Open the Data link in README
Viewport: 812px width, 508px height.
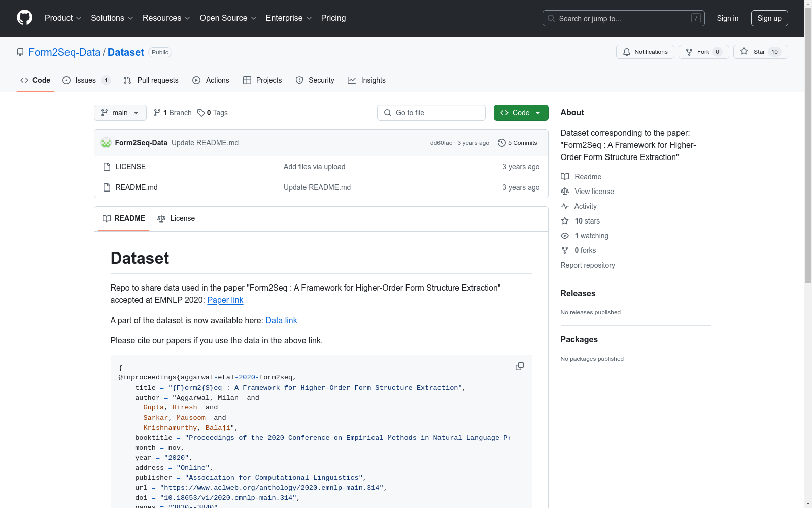coord(281,320)
